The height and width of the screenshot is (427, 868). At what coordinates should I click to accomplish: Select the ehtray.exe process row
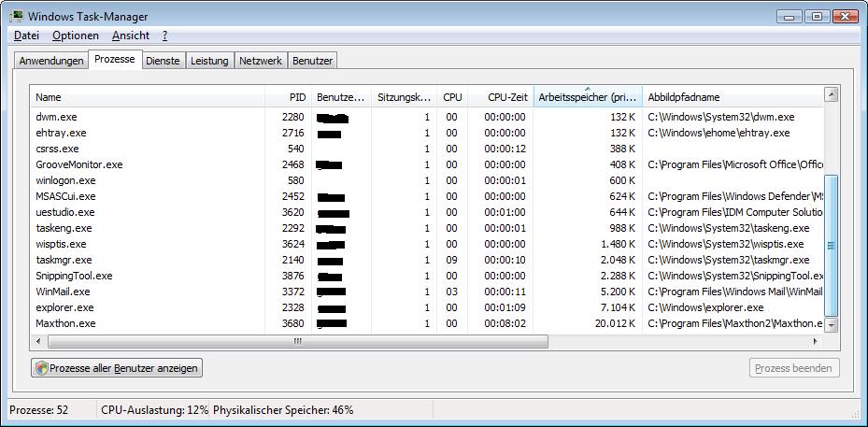pyautogui.click(x=427, y=133)
